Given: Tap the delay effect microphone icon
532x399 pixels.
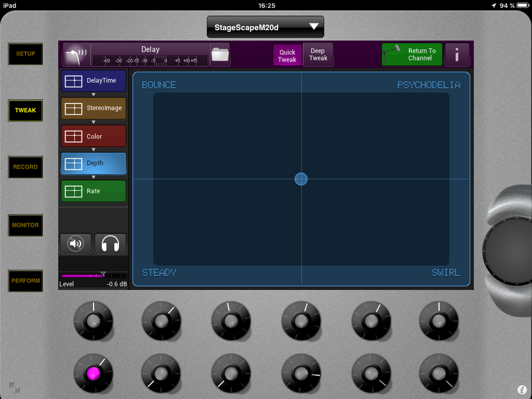Looking at the screenshot, I should pyautogui.click(x=76, y=54).
